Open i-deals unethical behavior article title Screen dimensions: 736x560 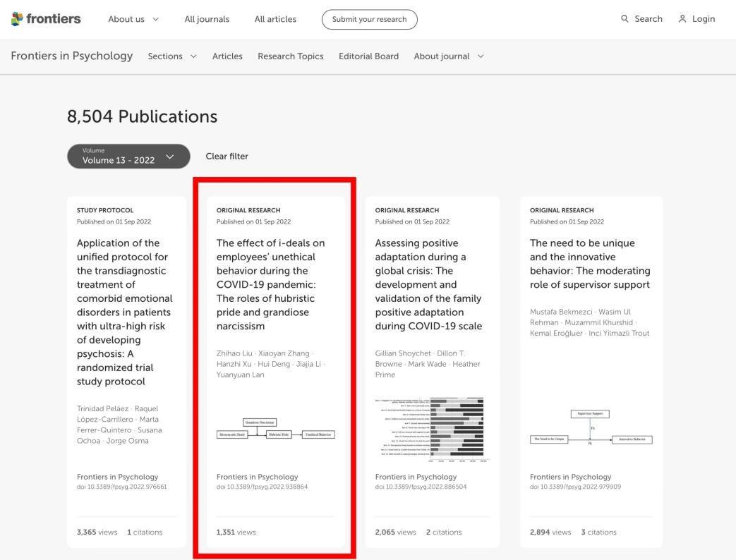point(270,284)
